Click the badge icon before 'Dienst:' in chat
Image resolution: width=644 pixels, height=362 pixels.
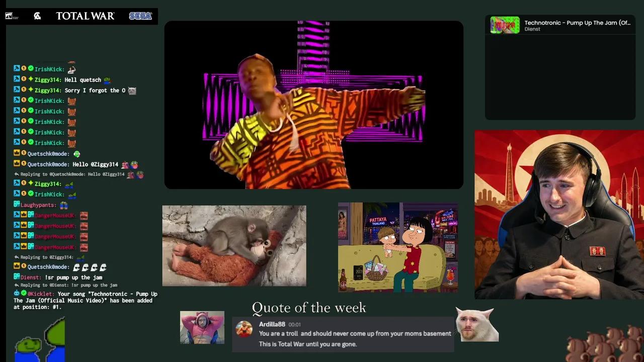17,277
